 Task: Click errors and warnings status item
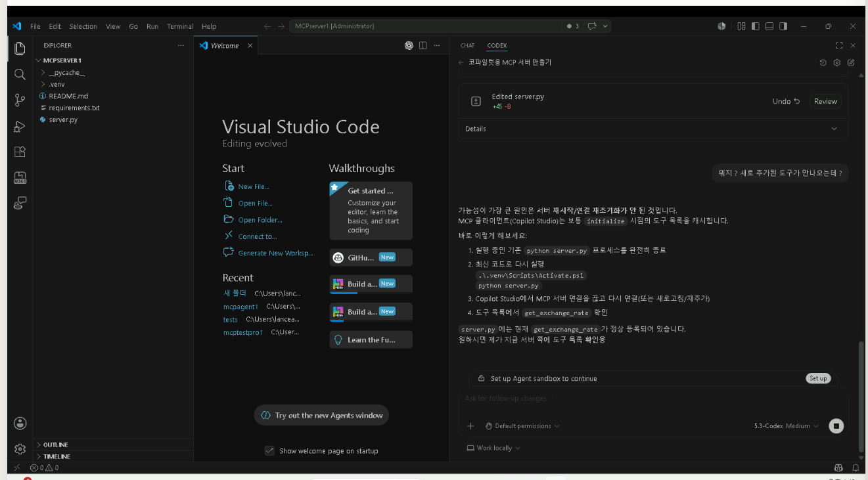[45, 468]
